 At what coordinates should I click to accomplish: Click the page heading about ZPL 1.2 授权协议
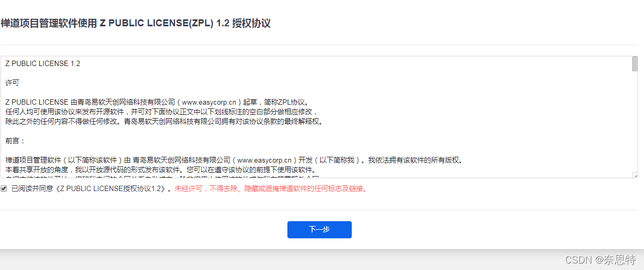[136, 24]
